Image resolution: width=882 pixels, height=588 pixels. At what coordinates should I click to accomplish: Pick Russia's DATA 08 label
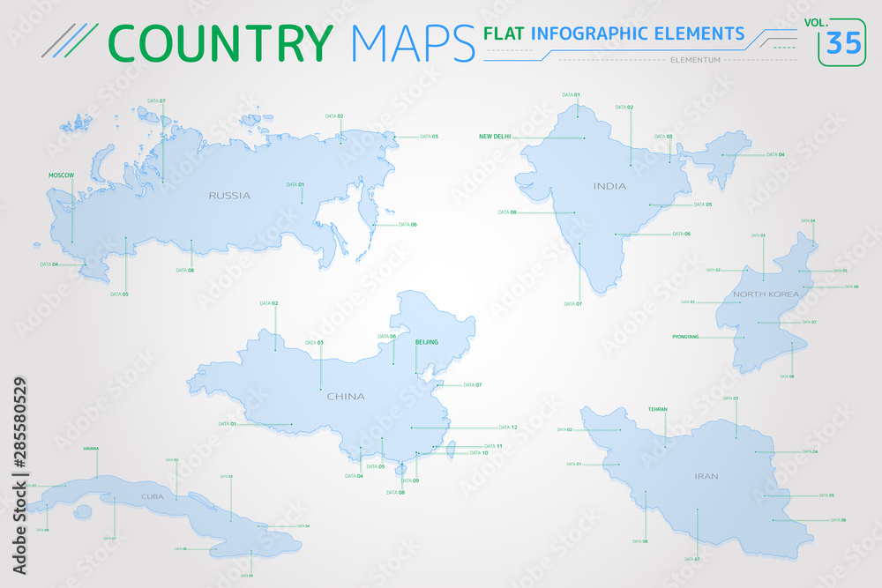tap(185, 271)
